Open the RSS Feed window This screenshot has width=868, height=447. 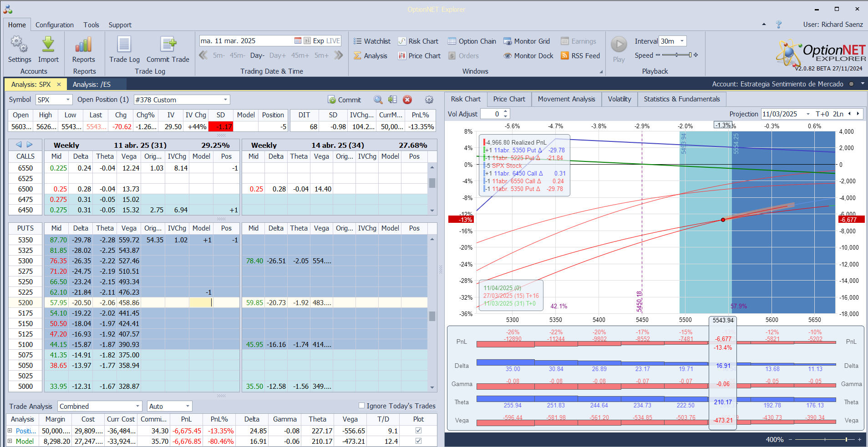click(x=580, y=55)
